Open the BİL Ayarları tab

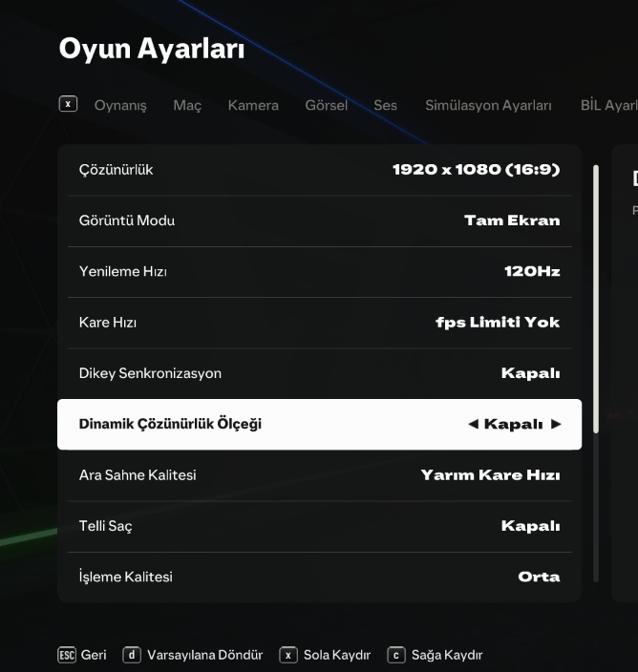[609, 105]
